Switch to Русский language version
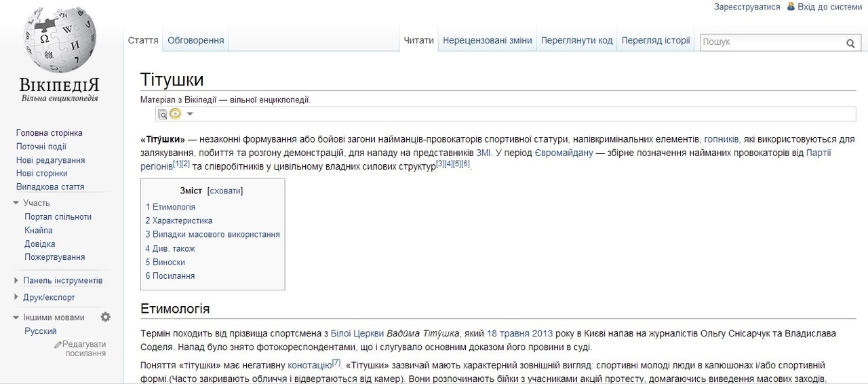This screenshot has width=868, height=384. pyautogui.click(x=41, y=331)
